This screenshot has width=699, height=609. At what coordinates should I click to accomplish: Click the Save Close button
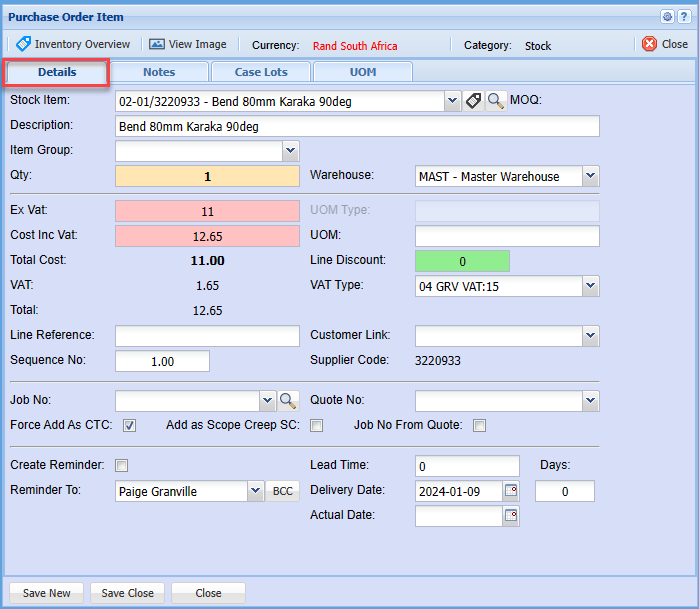pos(128,593)
